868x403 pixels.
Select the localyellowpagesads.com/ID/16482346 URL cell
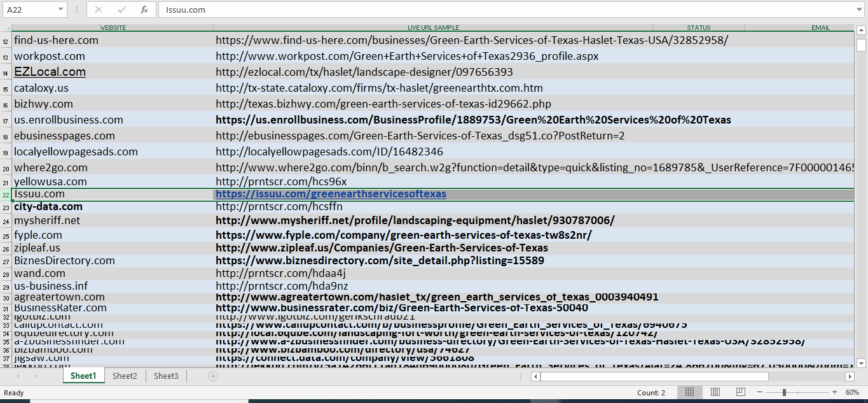coord(433,152)
